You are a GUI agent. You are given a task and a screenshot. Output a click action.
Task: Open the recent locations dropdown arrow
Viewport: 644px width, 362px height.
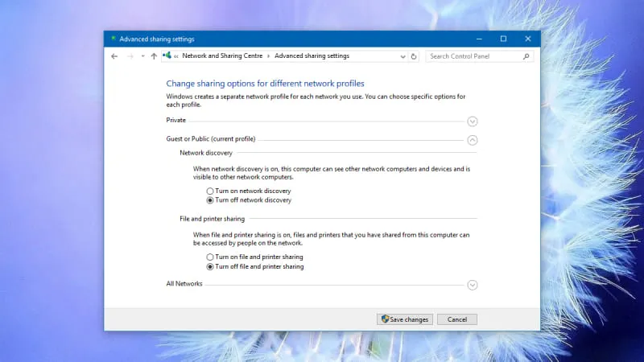pos(142,56)
